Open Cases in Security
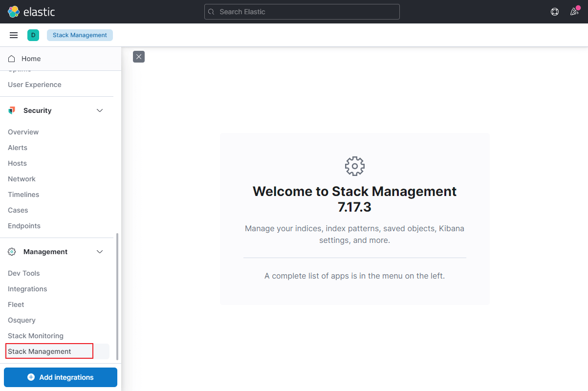This screenshot has height=391, width=588. click(x=18, y=210)
